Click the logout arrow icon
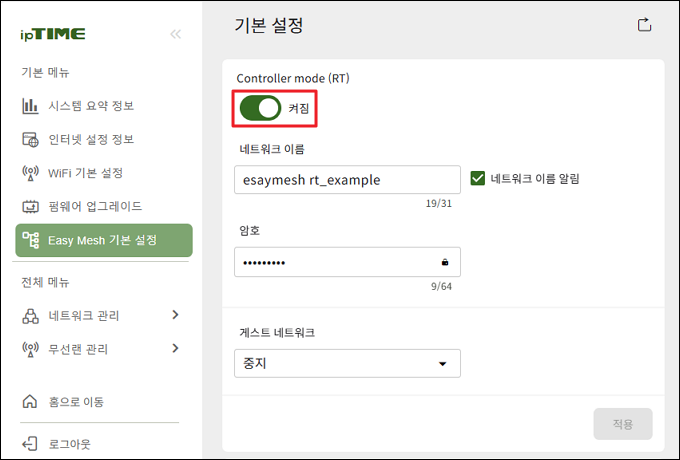680x460 pixels. [x=30, y=444]
